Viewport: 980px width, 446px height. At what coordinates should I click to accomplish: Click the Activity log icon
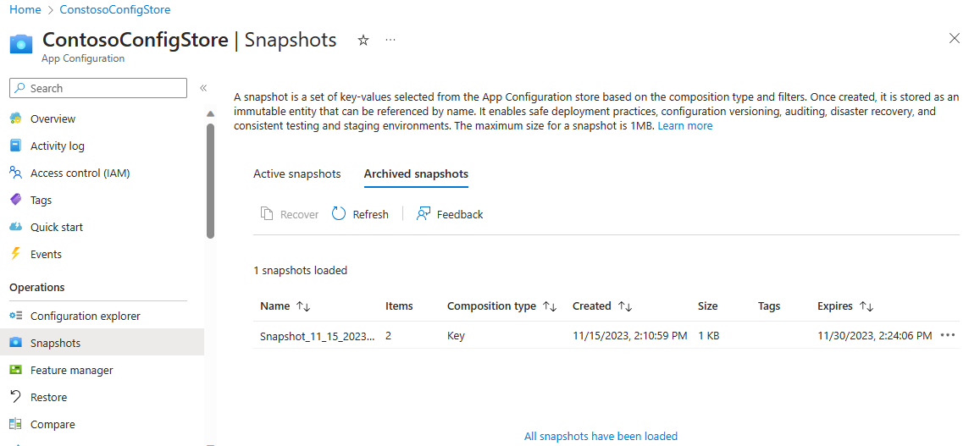click(16, 146)
